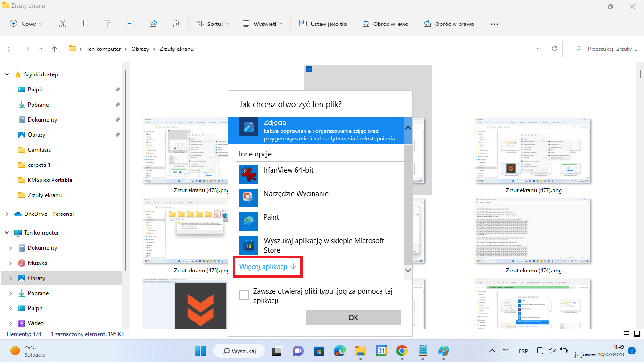Select thumbnail Zrzut ekranu (477).png
644x362 pixels.
pos(533,151)
